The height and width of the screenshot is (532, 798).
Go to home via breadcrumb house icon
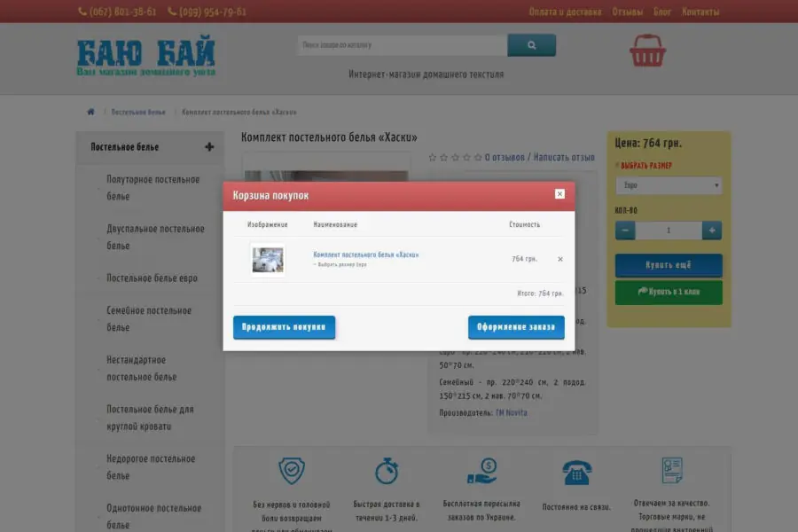90,113
